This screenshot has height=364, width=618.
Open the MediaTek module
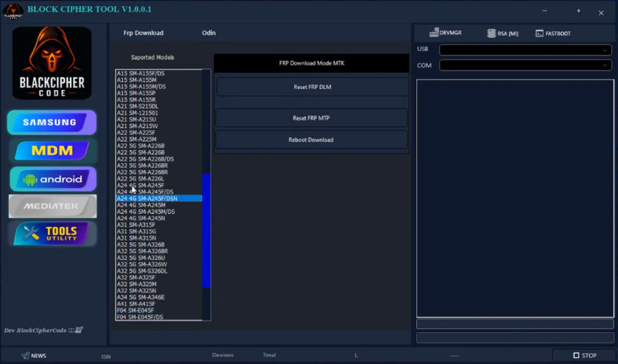tap(52, 206)
